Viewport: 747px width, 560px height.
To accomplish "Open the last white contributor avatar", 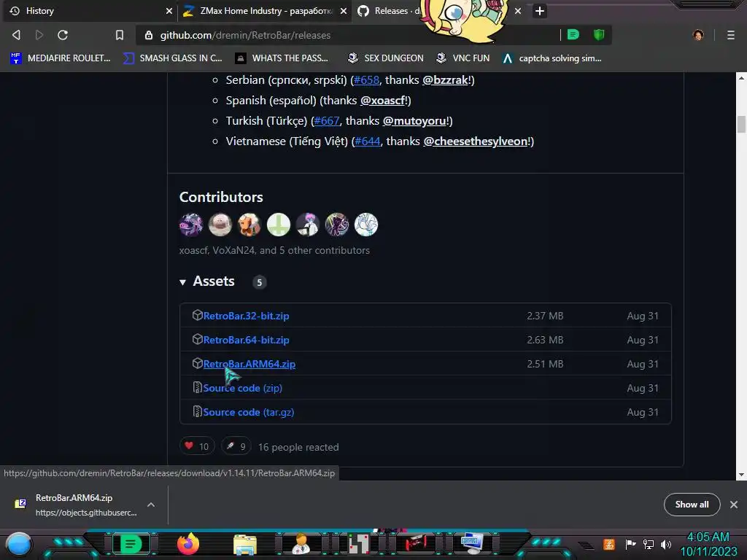I will pyautogui.click(x=366, y=225).
